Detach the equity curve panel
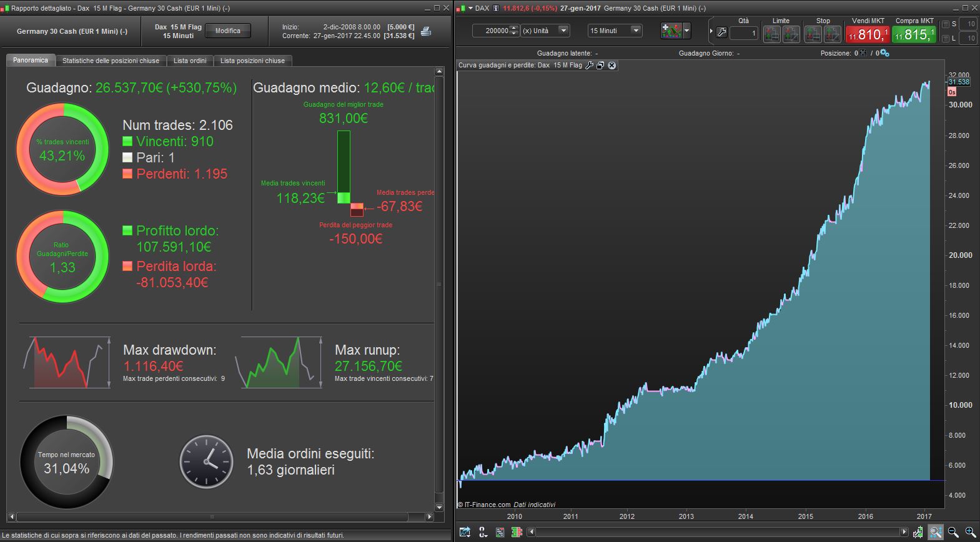 tap(600, 66)
